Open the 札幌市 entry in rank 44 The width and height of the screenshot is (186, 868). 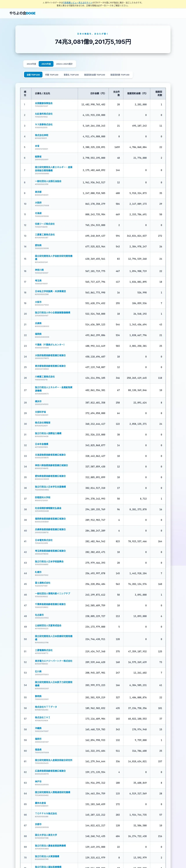coord(38,572)
